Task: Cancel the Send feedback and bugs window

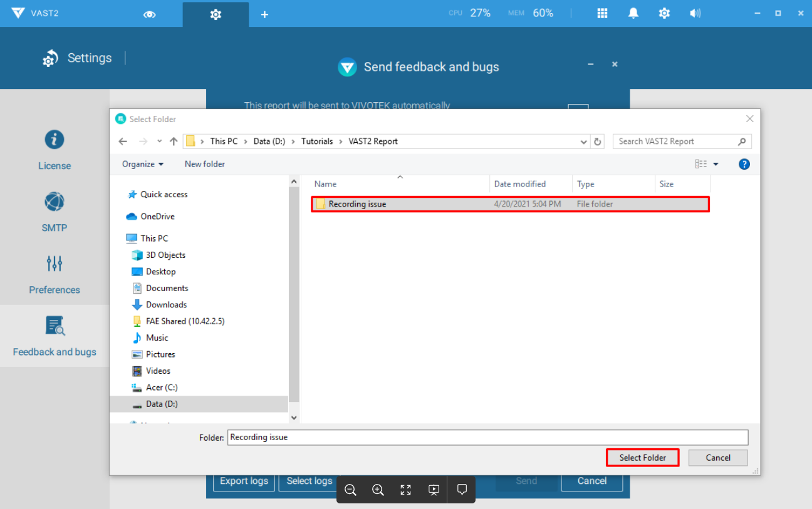Action: 592,481
